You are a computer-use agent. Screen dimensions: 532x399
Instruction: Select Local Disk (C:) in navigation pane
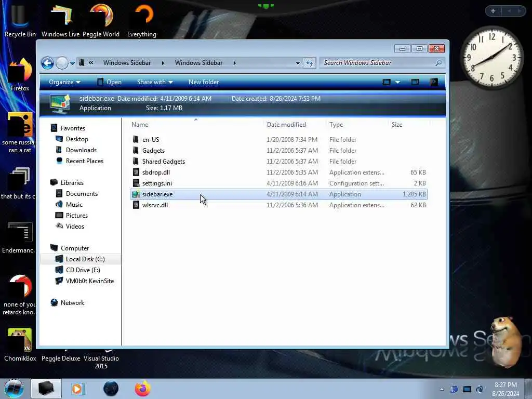pyautogui.click(x=81, y=259)
